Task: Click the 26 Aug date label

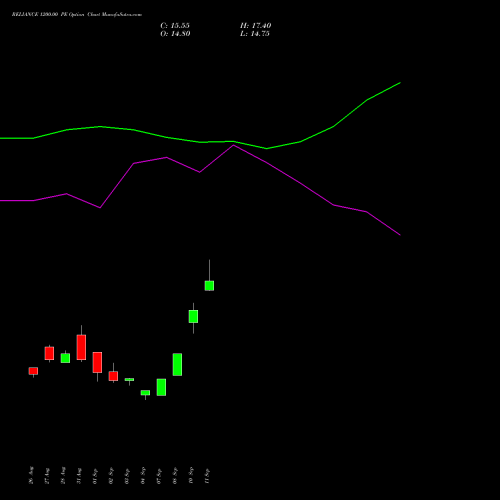Action: [31, 475]
